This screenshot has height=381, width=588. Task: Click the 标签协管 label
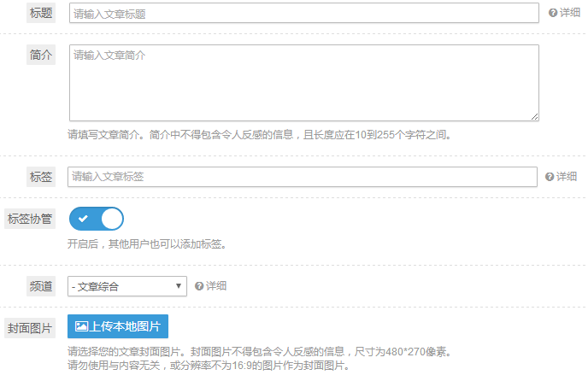click(30, 219)
